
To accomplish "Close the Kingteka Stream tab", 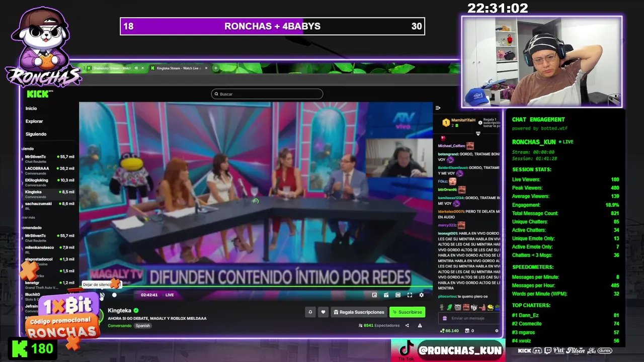I will click(x=206, y=68).
